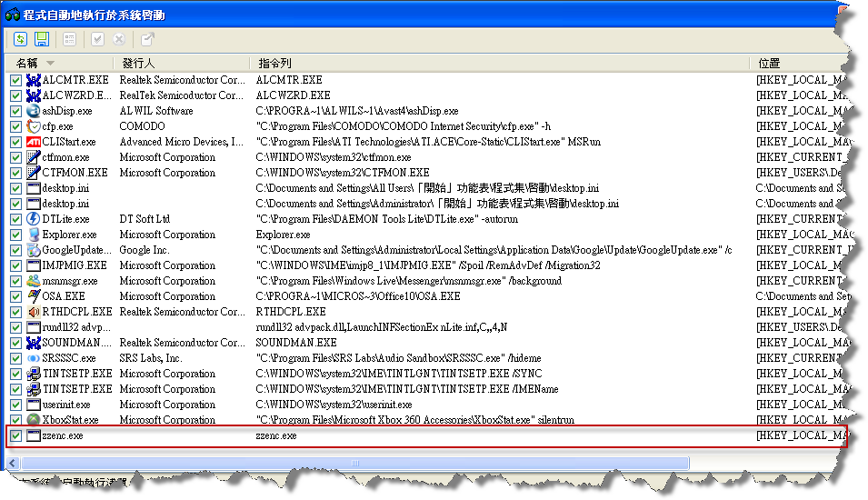868x500 pixels.
Task: Select the OSA.EXE command line text
Action: (357, 296)
